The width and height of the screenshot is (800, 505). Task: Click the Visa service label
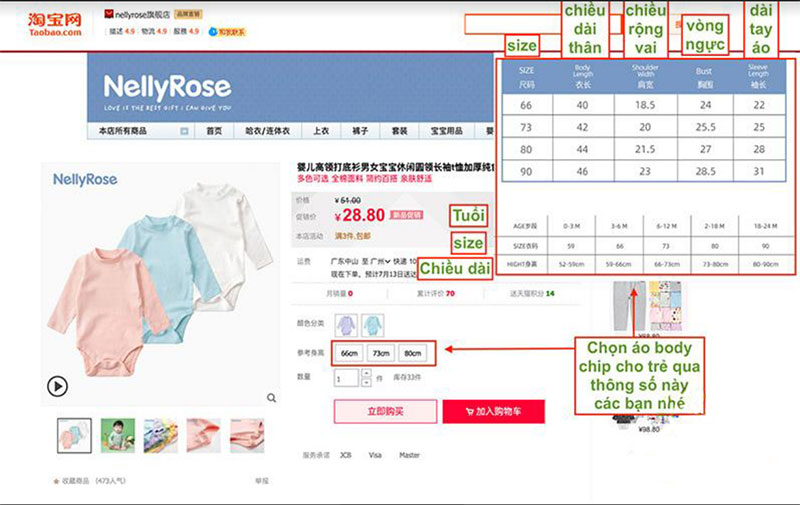[375, 455]
